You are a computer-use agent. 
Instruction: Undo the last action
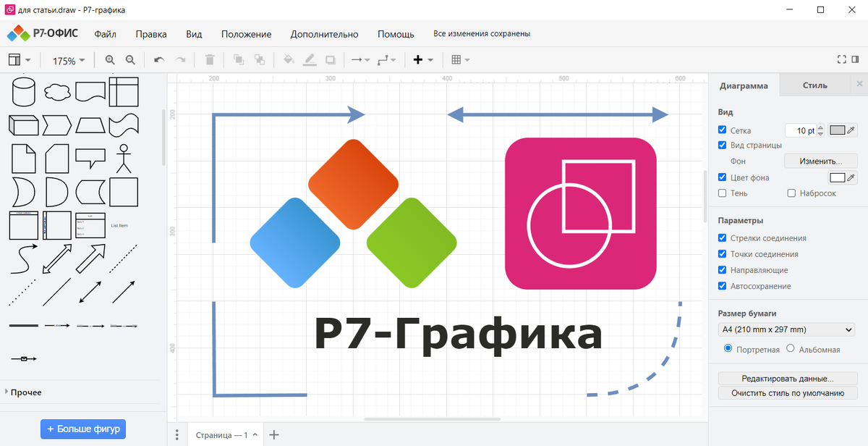pos(159,60)
